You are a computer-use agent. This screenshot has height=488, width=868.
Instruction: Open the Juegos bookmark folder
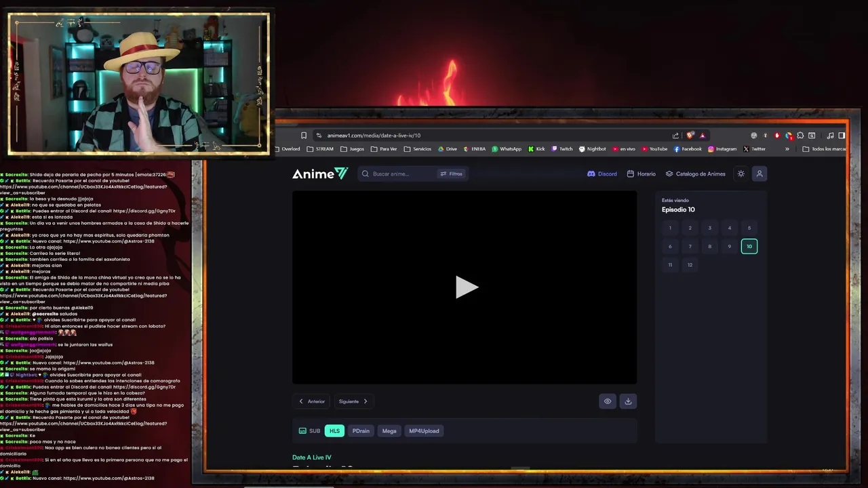[352, 149]
